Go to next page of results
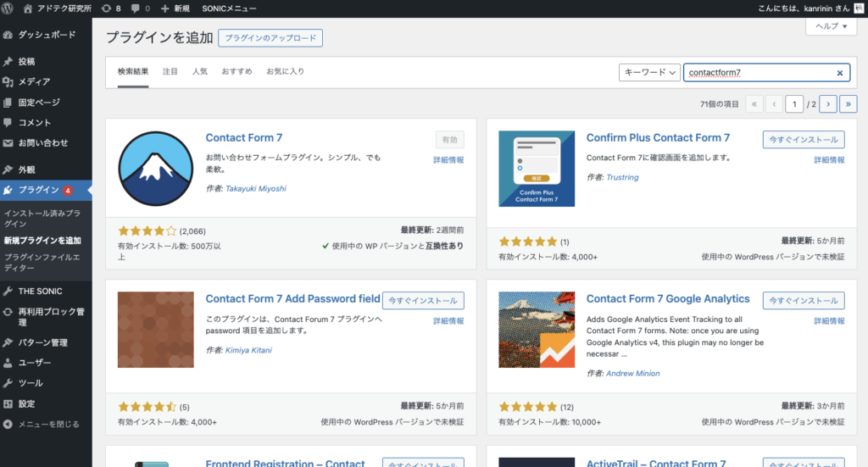Screen dimensions: 868x467 827,104
